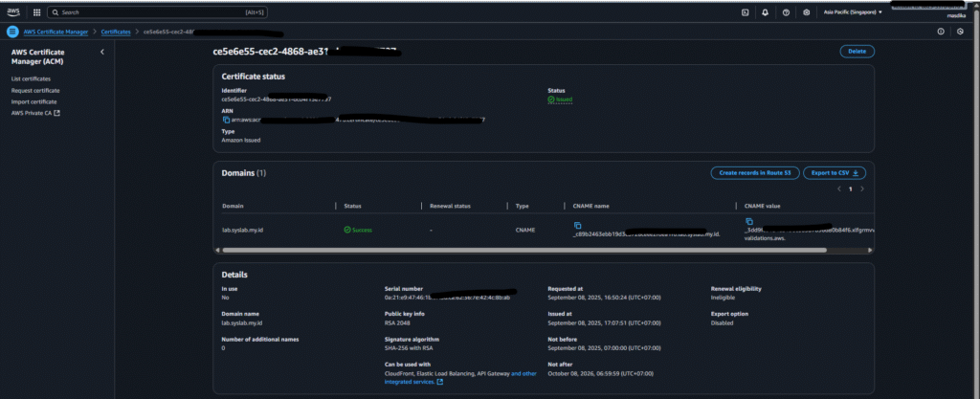Open the services grid menu
The height and width of the screenshot is (399, 980).
(37, 11)
